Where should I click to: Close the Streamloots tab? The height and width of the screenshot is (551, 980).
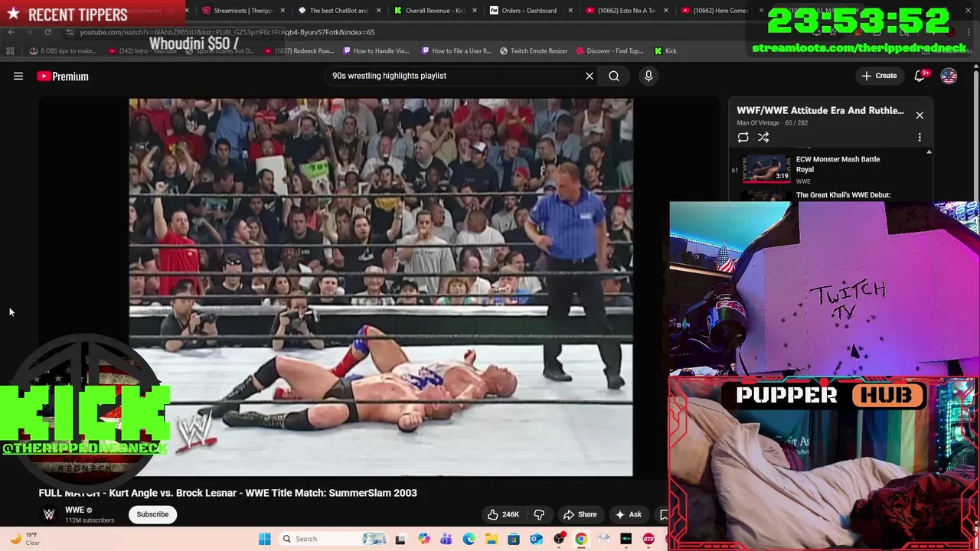(283, 11)
